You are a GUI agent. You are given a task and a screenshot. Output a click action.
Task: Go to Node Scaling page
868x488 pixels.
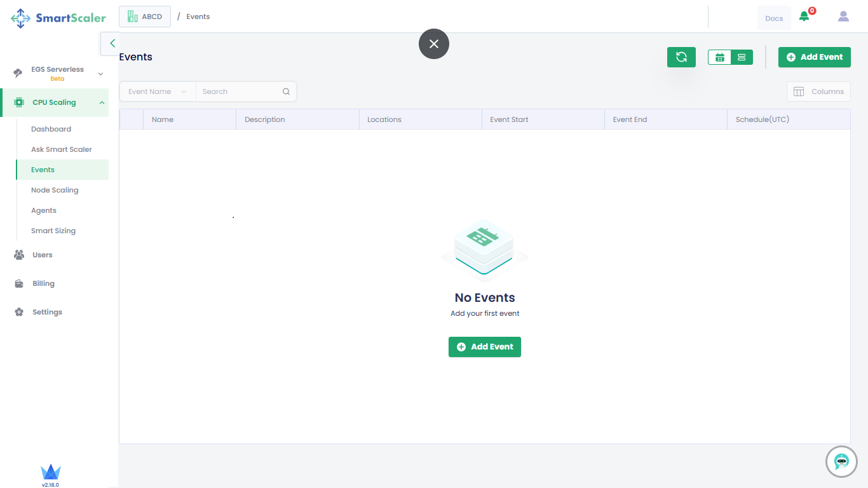point(55,190)
